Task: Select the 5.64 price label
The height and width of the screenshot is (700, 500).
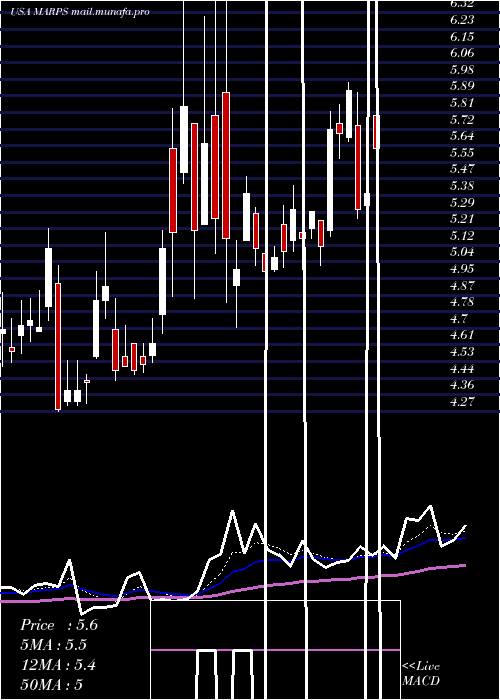Action: point(462,136)
